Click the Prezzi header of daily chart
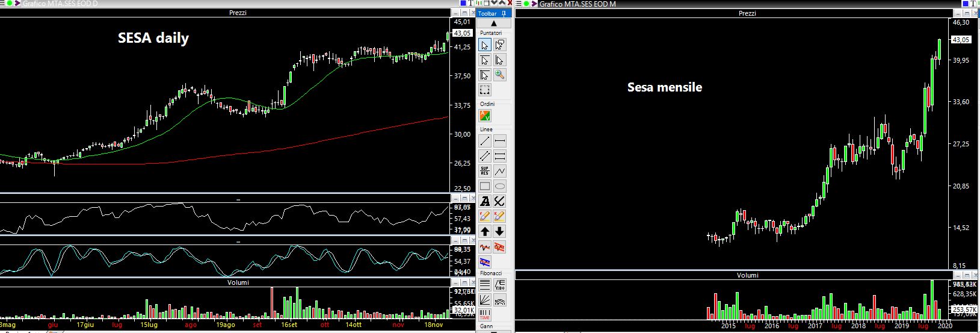 [238, 13]
